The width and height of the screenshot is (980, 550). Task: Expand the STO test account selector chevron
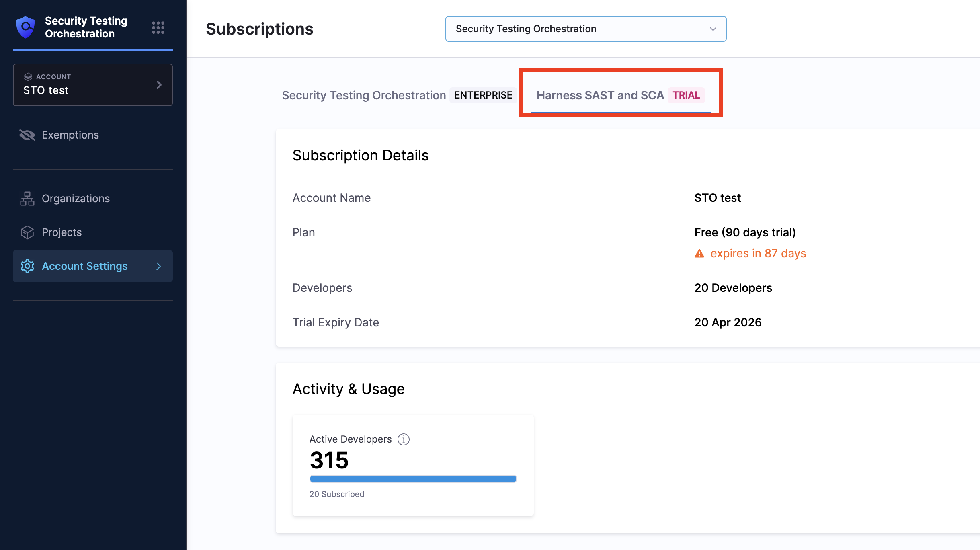coord(159,85)
